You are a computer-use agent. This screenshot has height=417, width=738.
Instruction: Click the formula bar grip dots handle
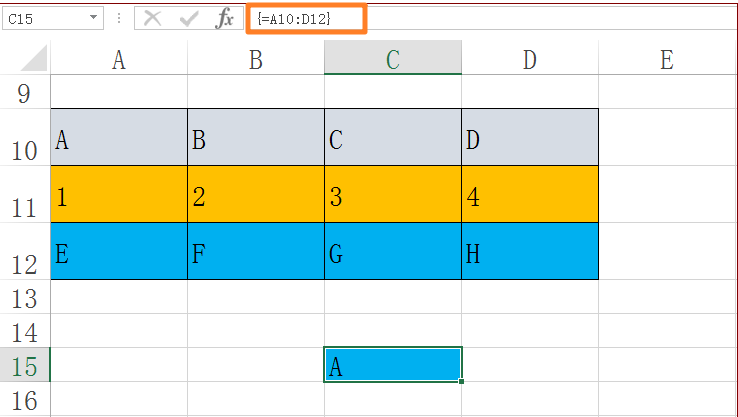point(119,18)
